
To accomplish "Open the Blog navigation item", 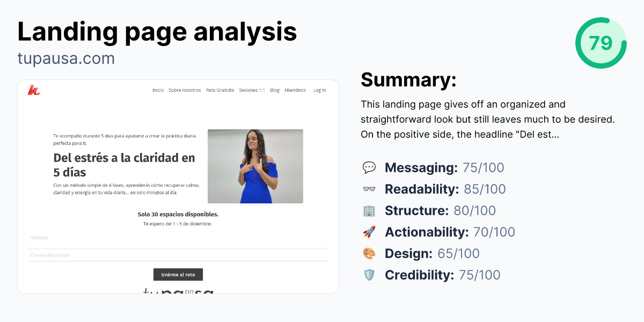I will pos(274,90).
